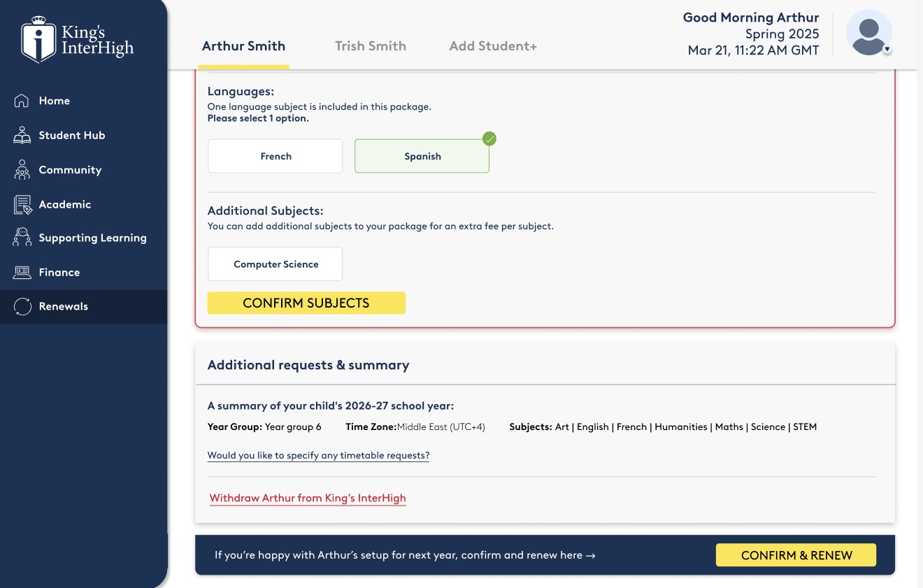Click the Home house icon in sidebar

tap(22, 101)
